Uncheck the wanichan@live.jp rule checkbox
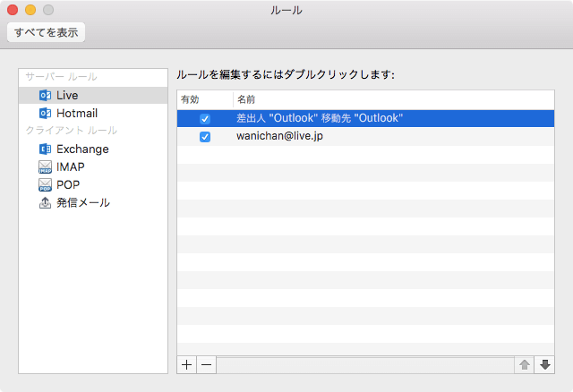 point(205,137)
